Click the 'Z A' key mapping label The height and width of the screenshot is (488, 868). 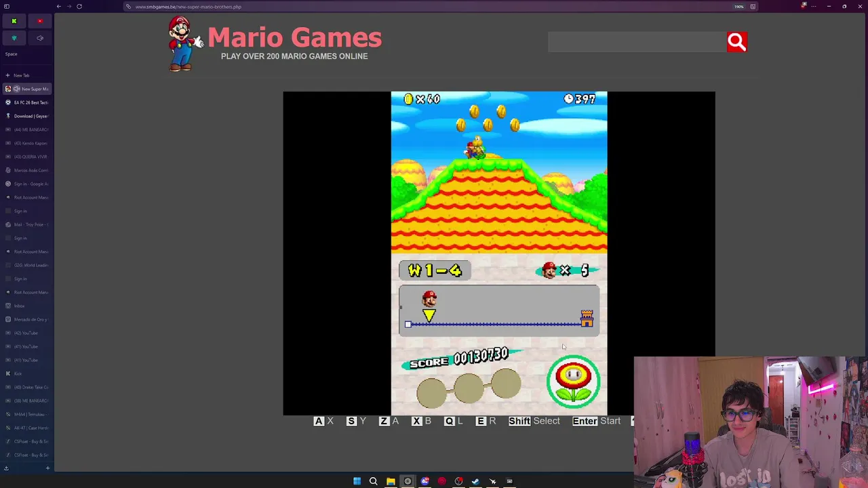389,421
